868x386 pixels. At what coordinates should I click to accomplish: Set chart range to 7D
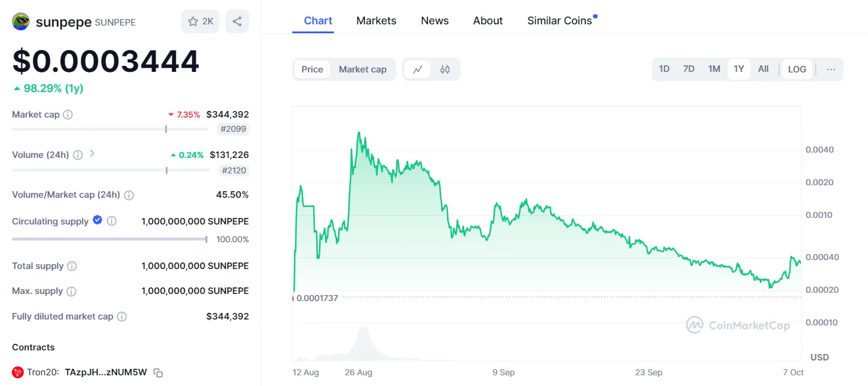(x=689, y=69)
